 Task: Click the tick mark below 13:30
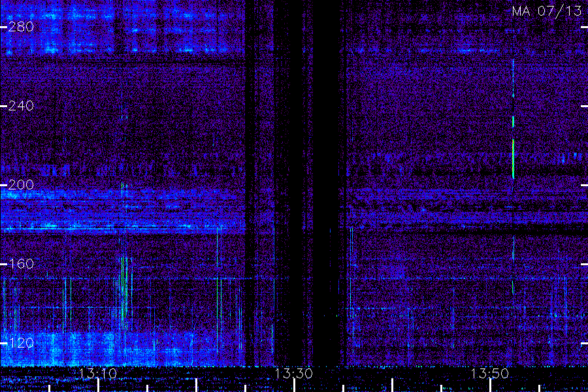[294, 385]
